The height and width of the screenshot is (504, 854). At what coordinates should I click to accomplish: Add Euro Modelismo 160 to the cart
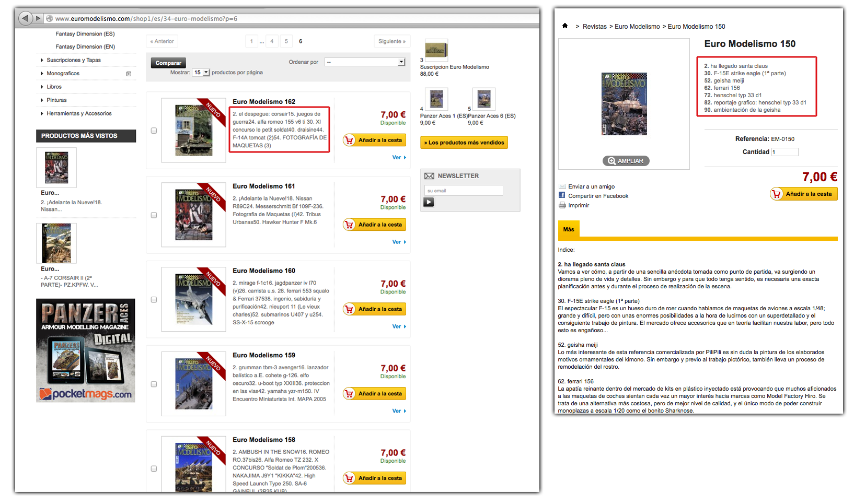[x=375, y=309]
